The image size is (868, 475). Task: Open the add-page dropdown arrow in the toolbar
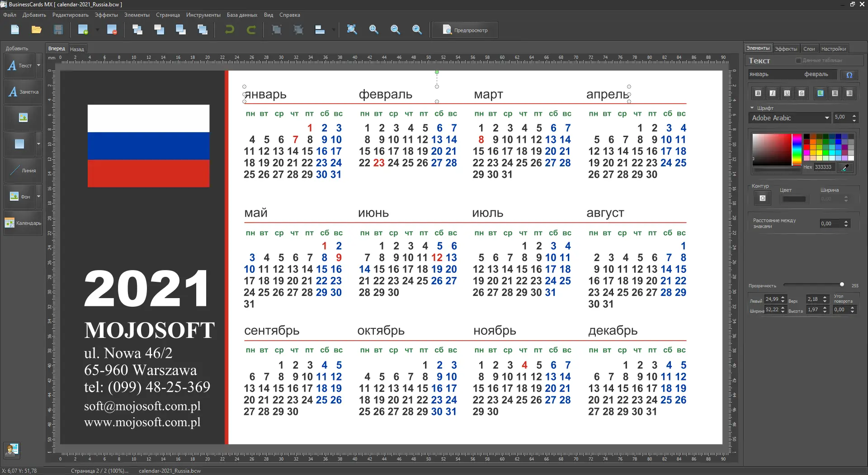click(x=97, y=30)
